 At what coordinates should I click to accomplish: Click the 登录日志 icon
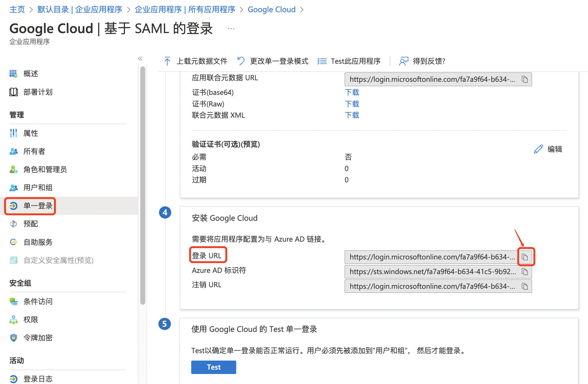(13, 379)
